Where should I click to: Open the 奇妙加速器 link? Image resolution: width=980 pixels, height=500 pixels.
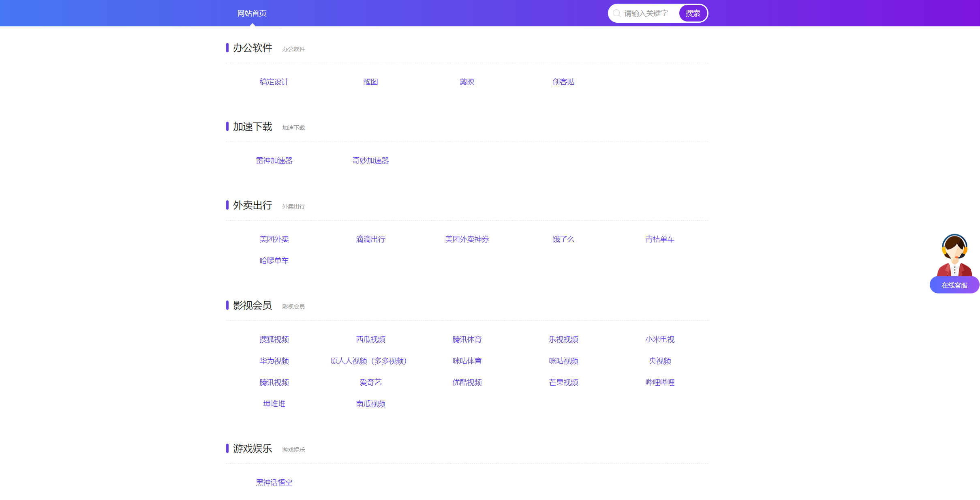point(370,160)
